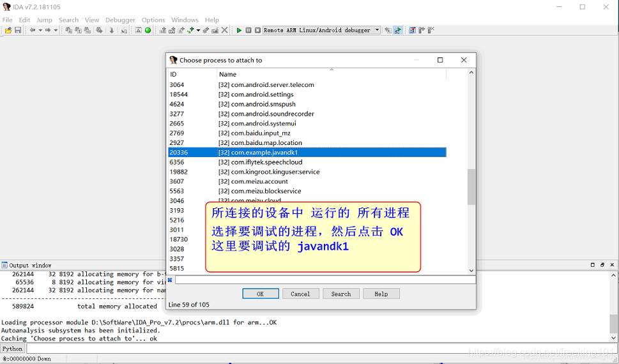Open the Options menu
The width and height of the screenshot is (619, 364).
coord(153,20)
